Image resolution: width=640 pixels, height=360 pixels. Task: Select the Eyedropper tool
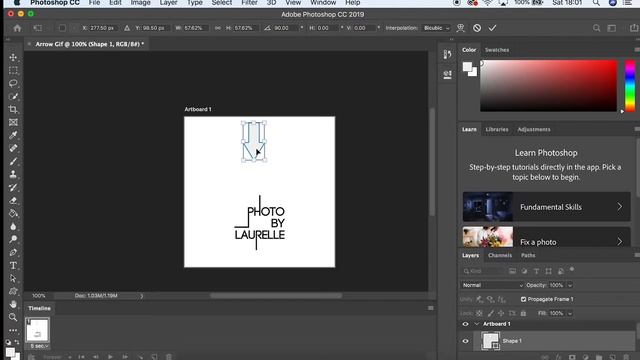[x=13, y=135]
